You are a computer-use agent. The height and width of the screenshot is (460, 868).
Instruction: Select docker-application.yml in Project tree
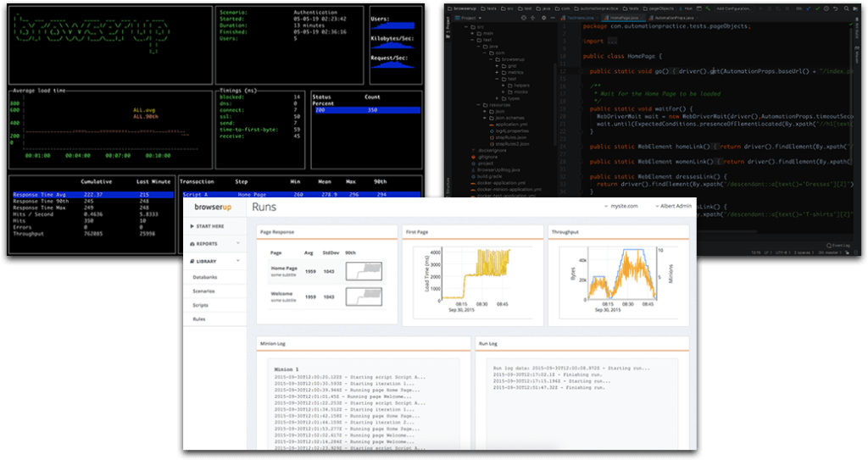tap(498, 183)
